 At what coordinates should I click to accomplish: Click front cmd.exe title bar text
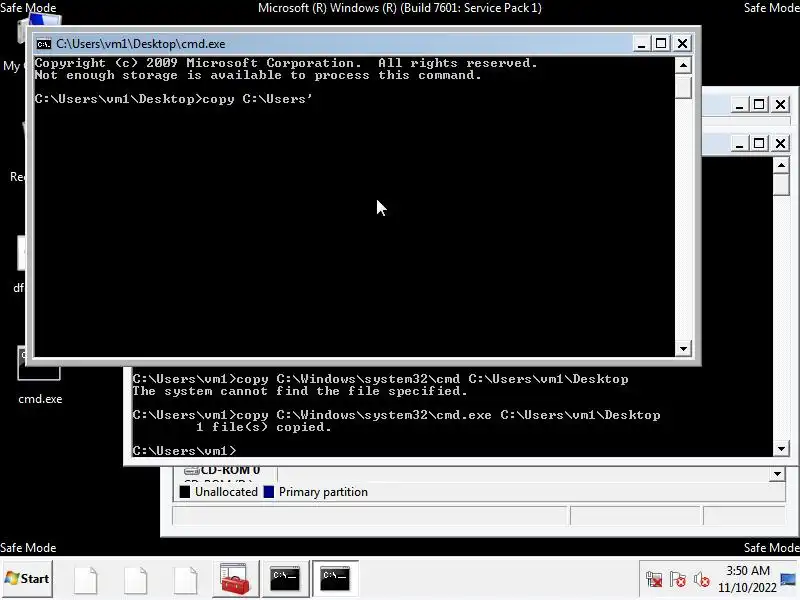coord(141,44)
